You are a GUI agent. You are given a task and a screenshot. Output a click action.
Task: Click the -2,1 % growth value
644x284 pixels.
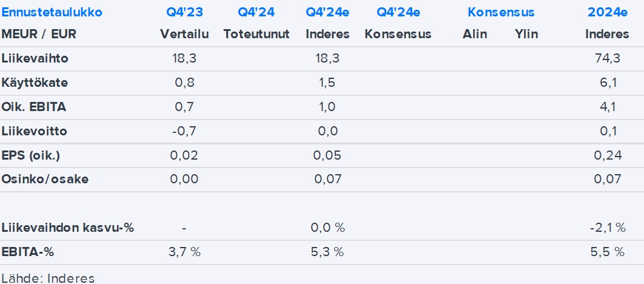click(x=607, y=228)
